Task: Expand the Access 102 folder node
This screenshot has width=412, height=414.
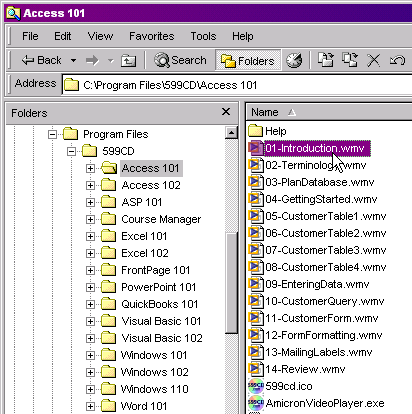Action: (90, 185)
